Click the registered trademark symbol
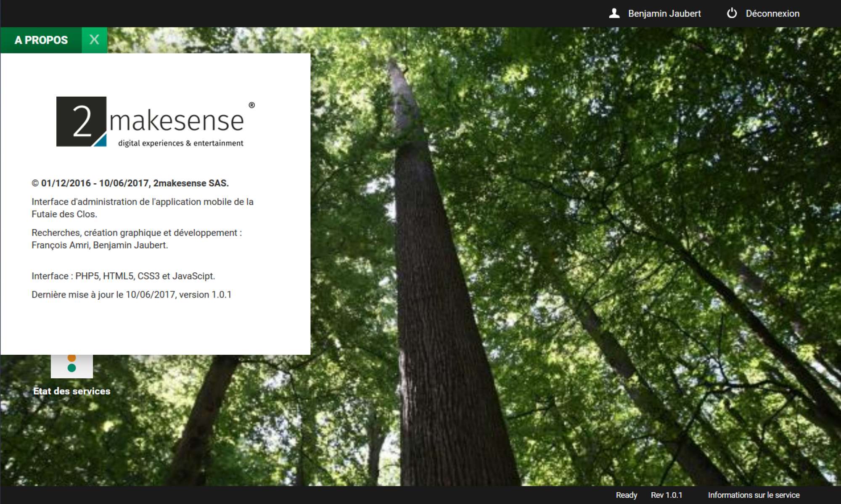Image resolution: width=841 pixels, height=504 pixels. click(x=251, y=105)
